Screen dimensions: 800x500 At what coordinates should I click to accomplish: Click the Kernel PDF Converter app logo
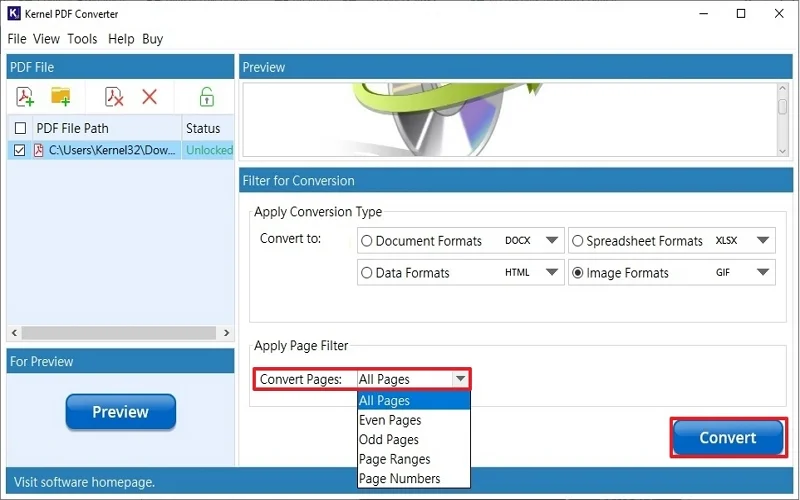[14, 13]
